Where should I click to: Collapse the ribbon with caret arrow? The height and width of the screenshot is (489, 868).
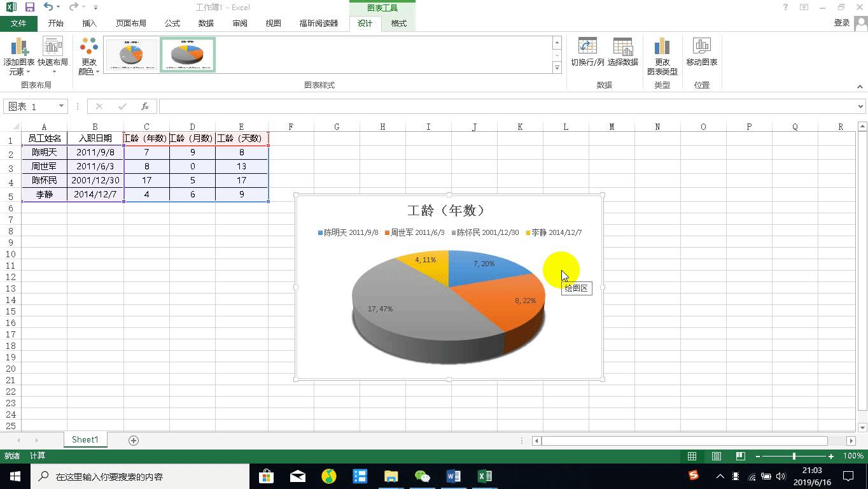(x=860, y=87)
